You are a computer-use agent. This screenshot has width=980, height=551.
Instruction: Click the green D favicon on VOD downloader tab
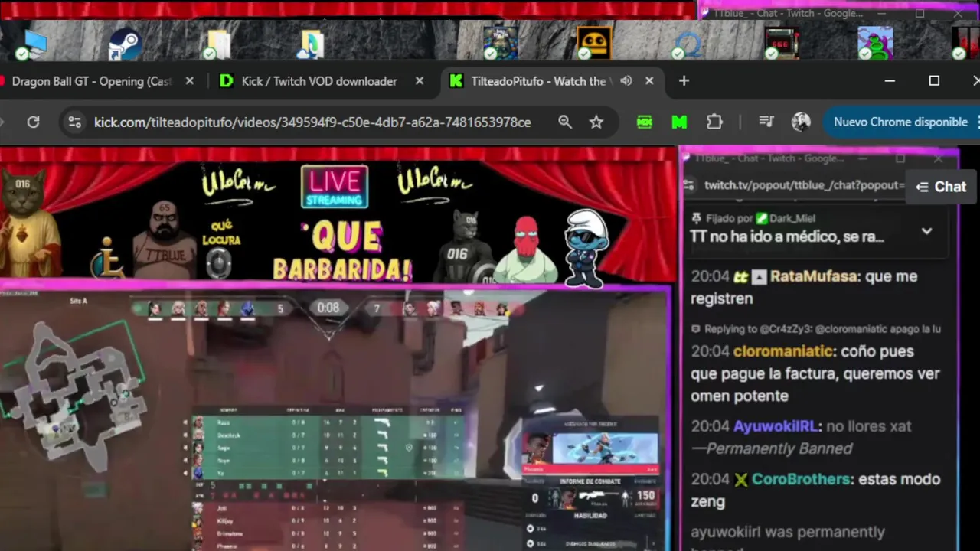pos(226,80)
